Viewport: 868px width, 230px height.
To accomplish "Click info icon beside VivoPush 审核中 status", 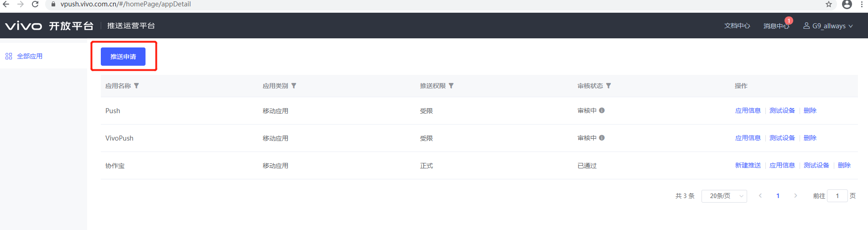I will click(602, 138).
